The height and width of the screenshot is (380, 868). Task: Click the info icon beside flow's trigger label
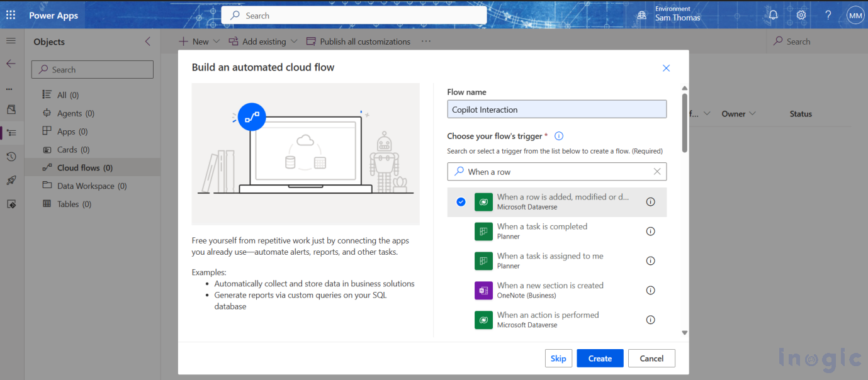pyautogui.click(x=559, y=136)
